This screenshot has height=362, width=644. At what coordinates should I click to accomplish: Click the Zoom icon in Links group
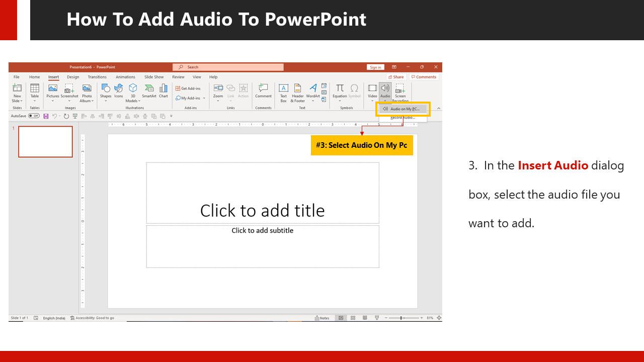pos(218,88)
